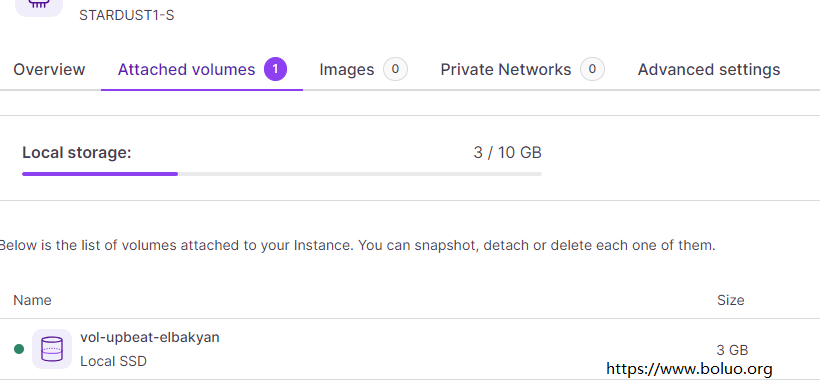Click the green status dot of vol-upbeat-elbakyan
This screenshot has width=820, height=387.
click(19, 349)
